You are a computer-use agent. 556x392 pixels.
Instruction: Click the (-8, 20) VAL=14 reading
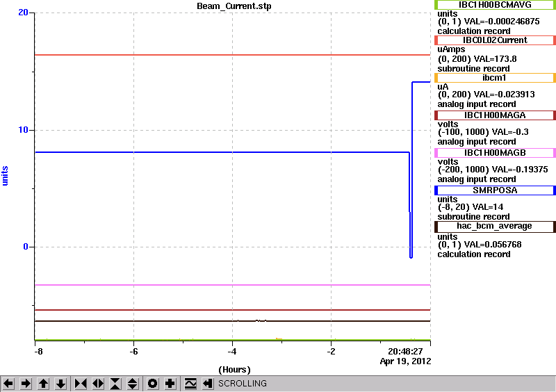pos(471,207)
